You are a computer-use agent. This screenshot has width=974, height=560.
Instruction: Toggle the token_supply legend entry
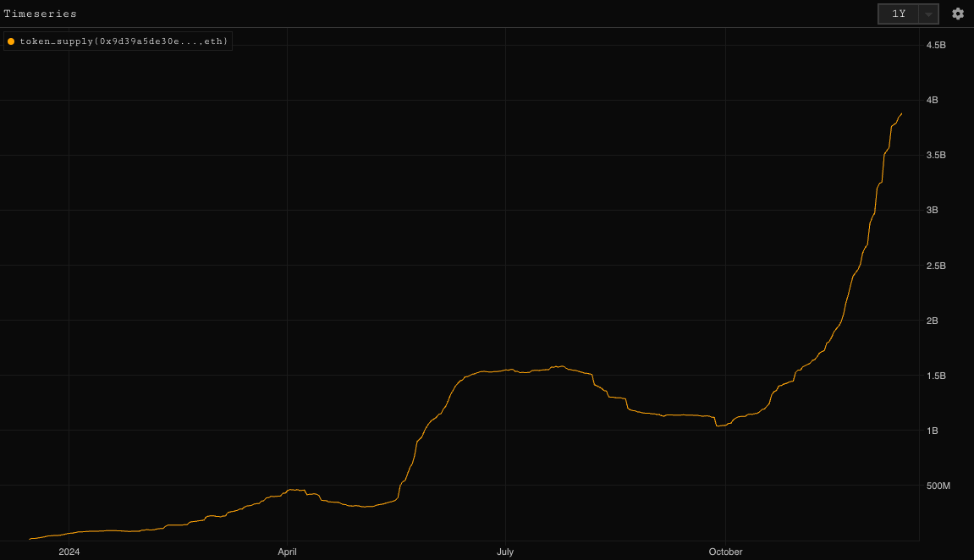coord(118,41)
